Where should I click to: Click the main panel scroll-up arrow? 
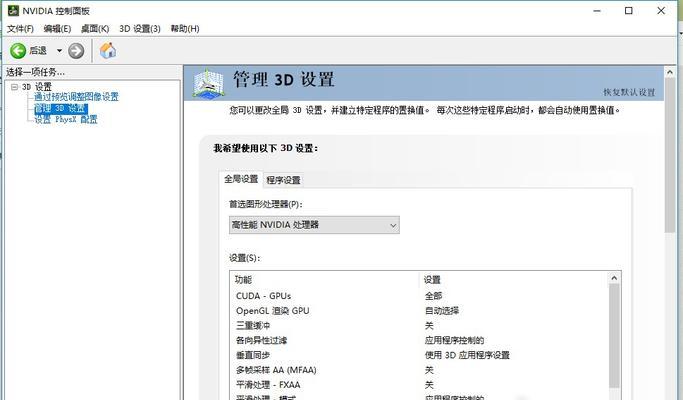click(670, 72)
